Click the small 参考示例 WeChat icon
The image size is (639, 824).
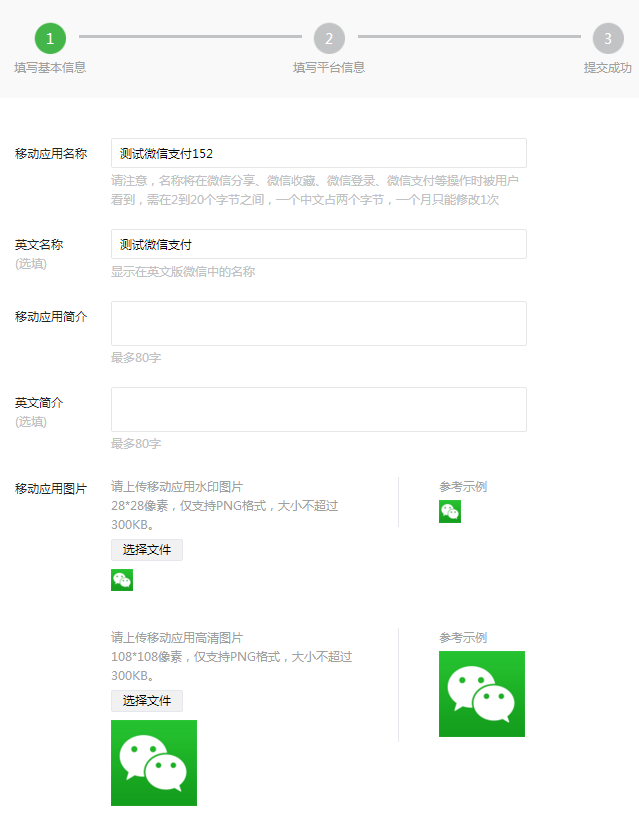pos(450,511)
